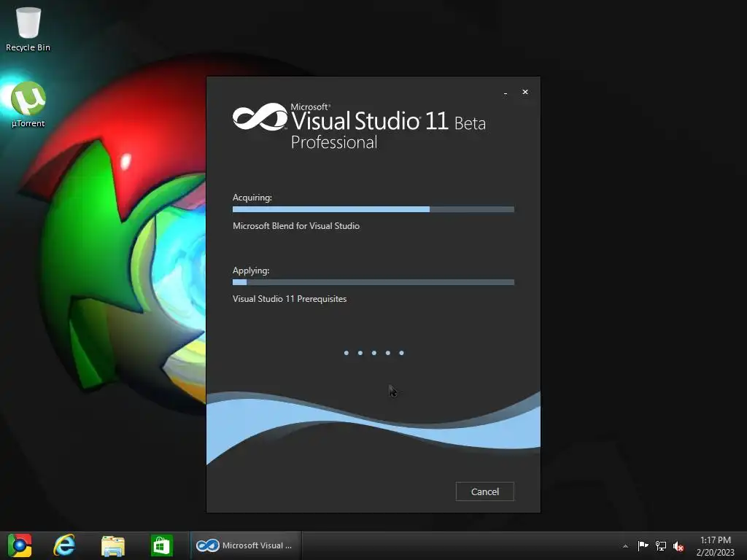Image resolution: width=747 pixels, height=560 pixels.
Task: Open Action Center flag icon
Action: click(x=643, y=545)
